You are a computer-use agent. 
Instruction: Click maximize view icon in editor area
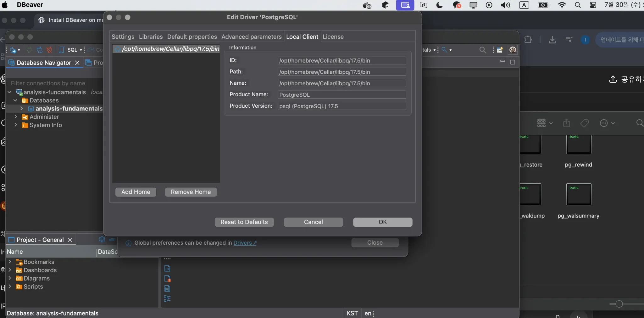pyautogui.click(x=513, y=62)
